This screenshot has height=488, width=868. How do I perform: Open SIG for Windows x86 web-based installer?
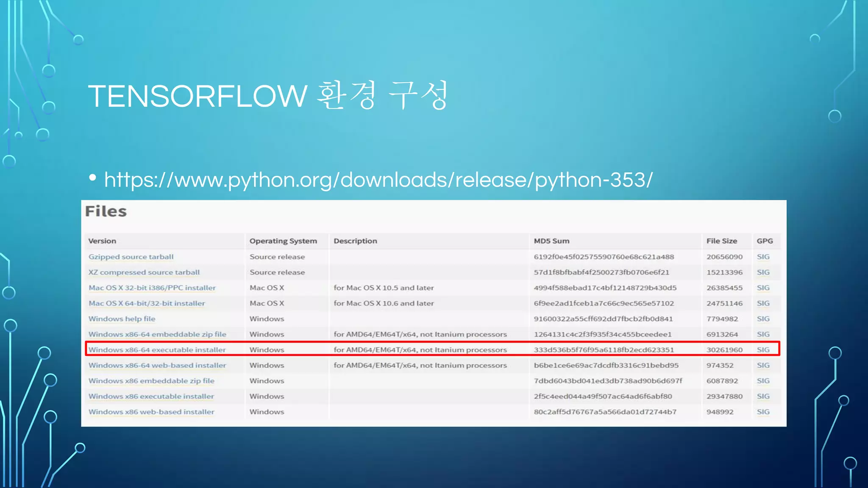pos(763,412)
